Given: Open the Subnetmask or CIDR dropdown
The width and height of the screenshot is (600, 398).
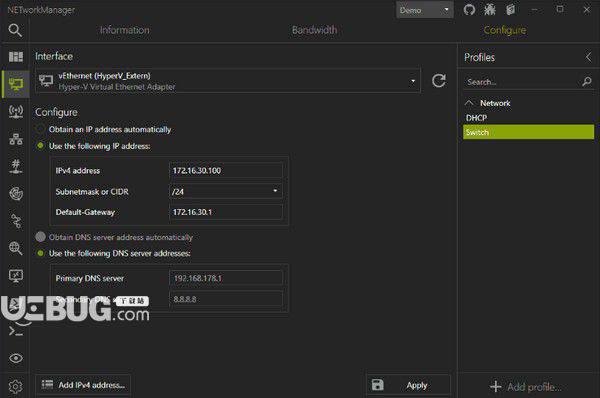Looking at the screenshot, I should click(x=225, y=191).
